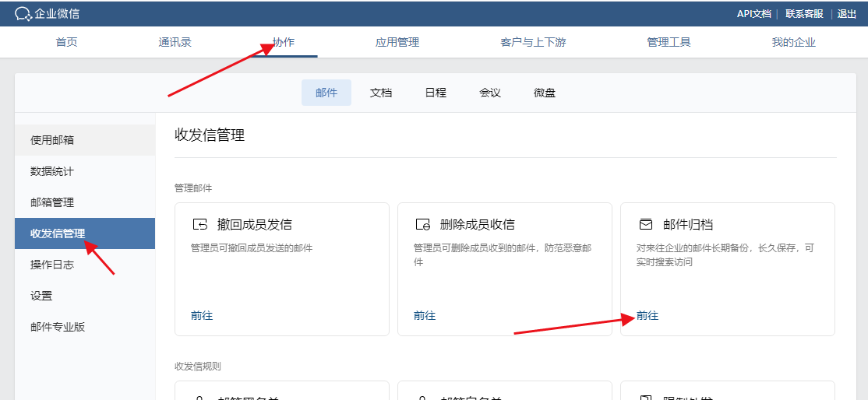Click 联系客服 in the header
868x400 pixels.
pyautogui.click(x=804, y=14)
